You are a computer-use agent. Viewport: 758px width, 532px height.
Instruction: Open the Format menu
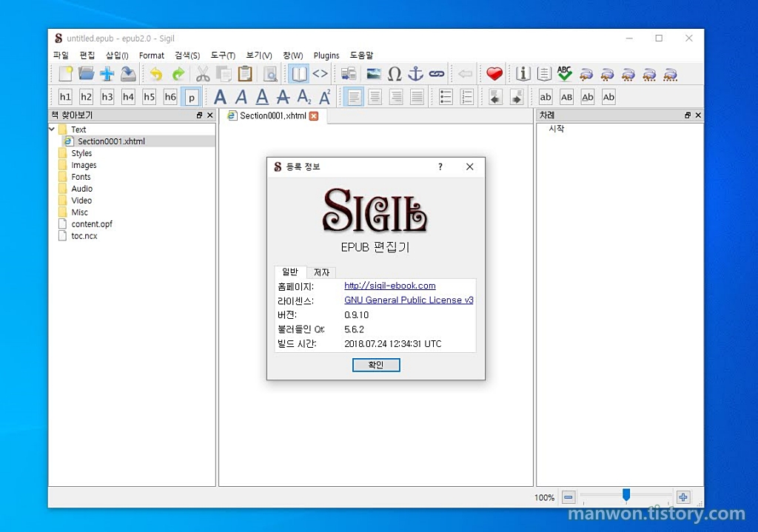pyautogui.click(x=151, y=55)
